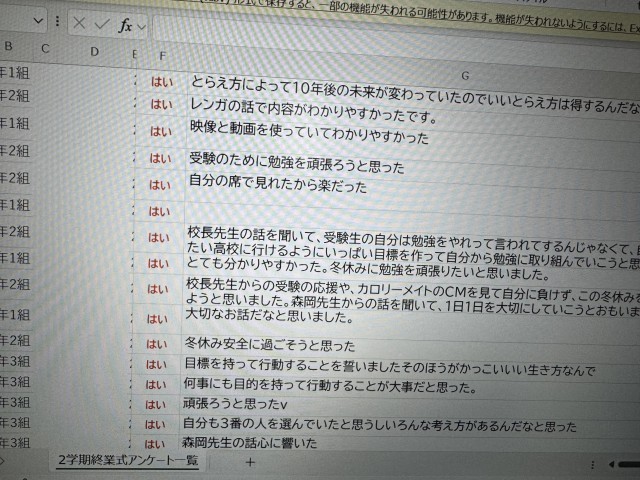Select column G header
The width and height of the screenshot is (640, 480).
pos(466,73)
